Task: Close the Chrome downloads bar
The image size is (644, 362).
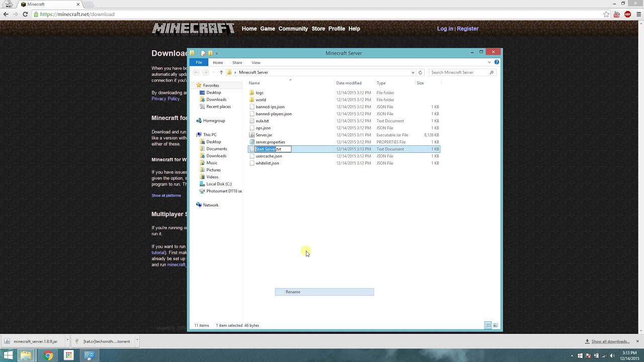Action: (x=637, y=341)
